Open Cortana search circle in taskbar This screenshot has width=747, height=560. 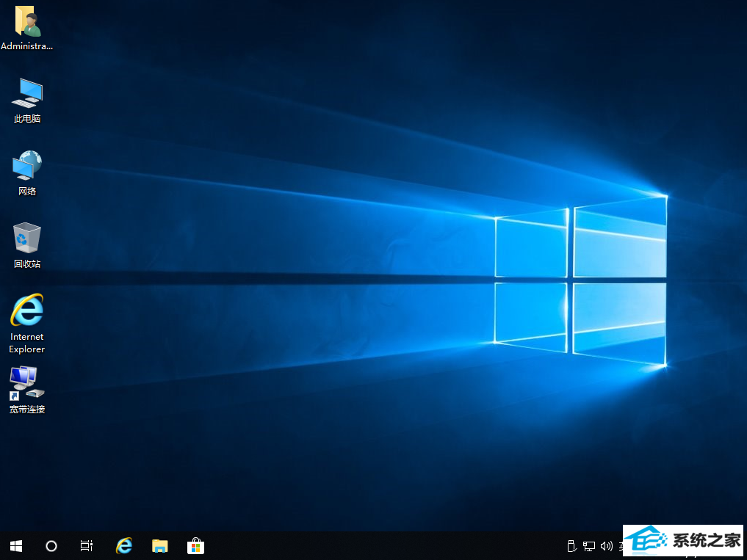click(51, 546)
